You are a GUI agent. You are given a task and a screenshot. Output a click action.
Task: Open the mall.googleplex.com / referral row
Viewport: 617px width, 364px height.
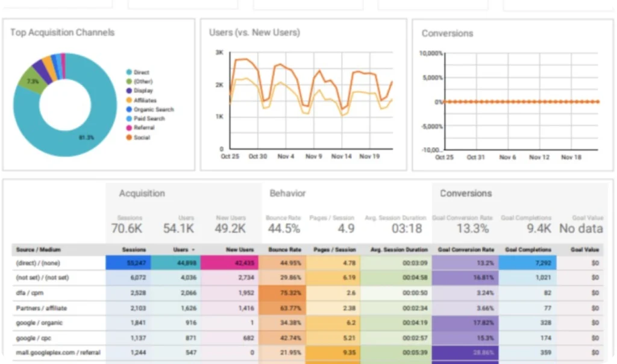57,352
